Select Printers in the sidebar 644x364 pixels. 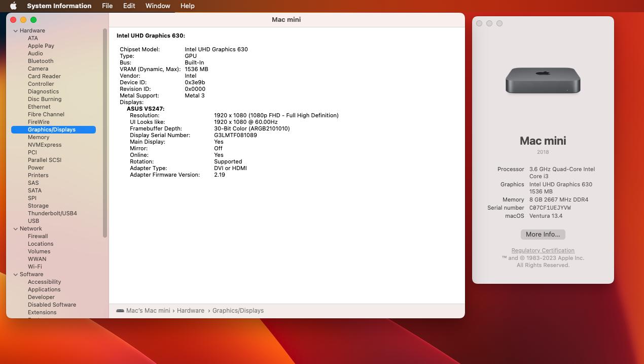point(38,175)
